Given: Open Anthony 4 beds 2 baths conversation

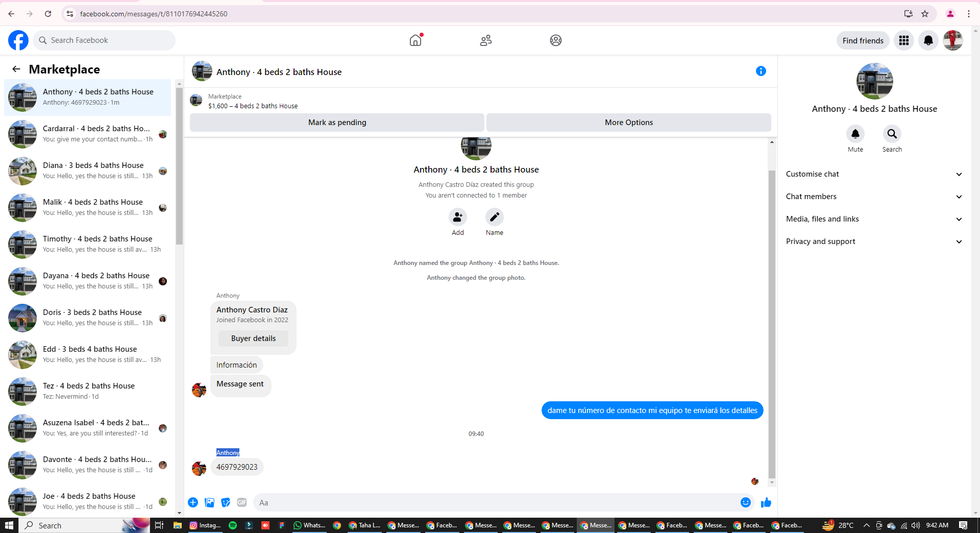Looking at the screenshot, I should tap(88, 98).
